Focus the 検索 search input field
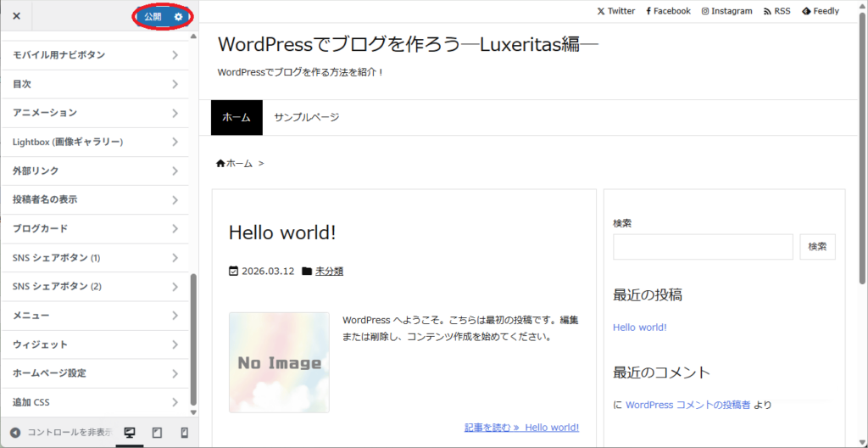 click(x=703, y=247)
